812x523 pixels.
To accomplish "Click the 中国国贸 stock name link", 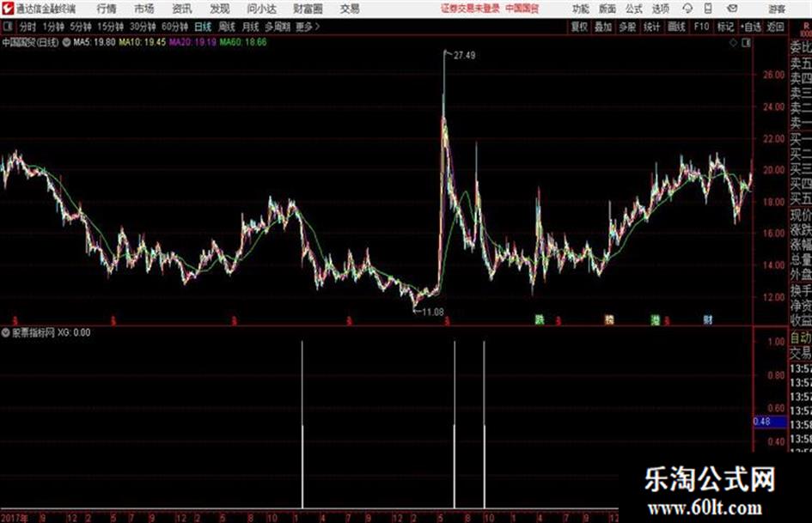I will pyautogui.click(x=522, y=9).
